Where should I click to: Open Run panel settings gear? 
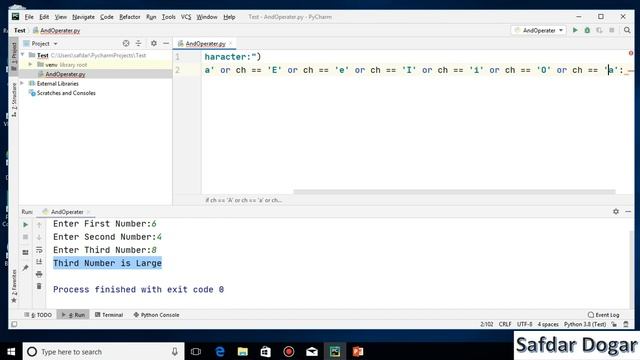click(x=616, y=211)
